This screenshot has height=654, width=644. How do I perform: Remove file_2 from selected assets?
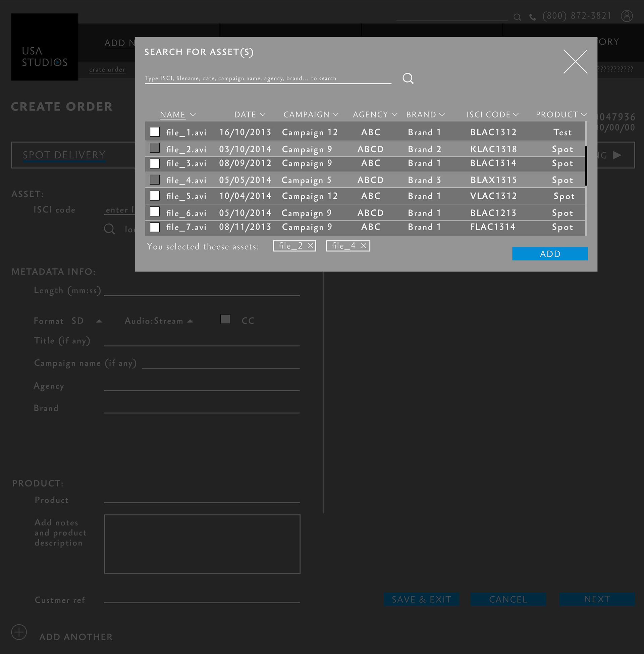coord(310,246)
